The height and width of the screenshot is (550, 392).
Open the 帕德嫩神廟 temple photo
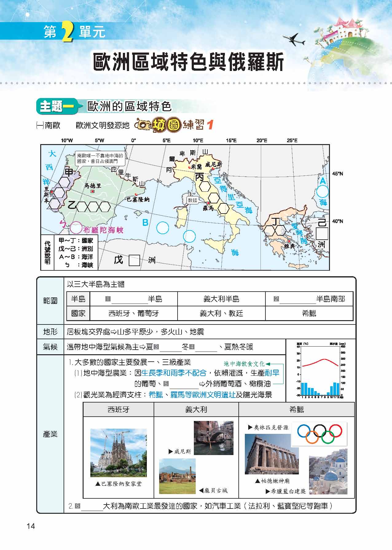(272, 454)
